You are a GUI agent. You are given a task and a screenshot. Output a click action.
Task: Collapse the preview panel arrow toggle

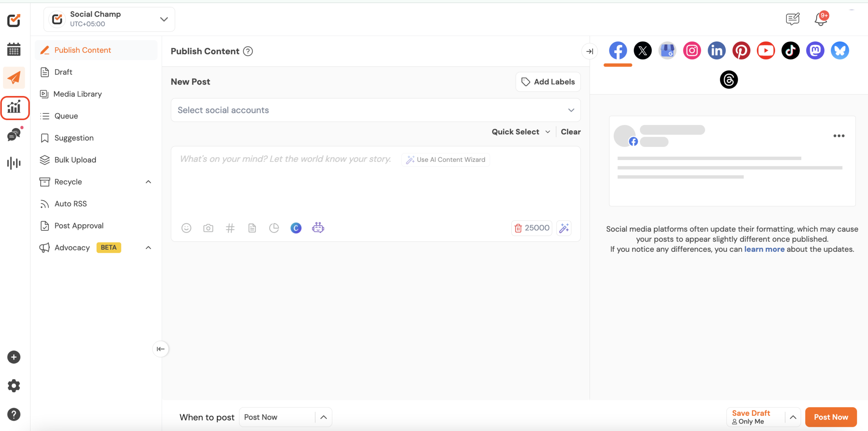590,51
